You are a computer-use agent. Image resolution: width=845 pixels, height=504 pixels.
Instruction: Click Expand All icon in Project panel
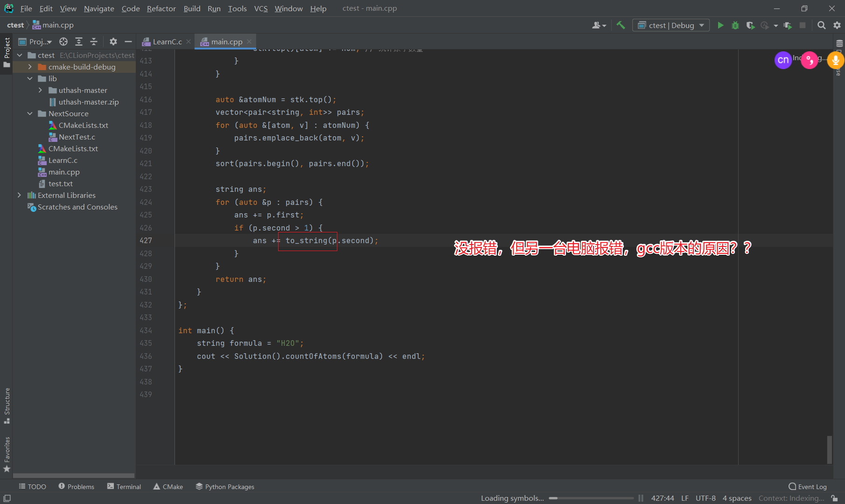(79, 42)
